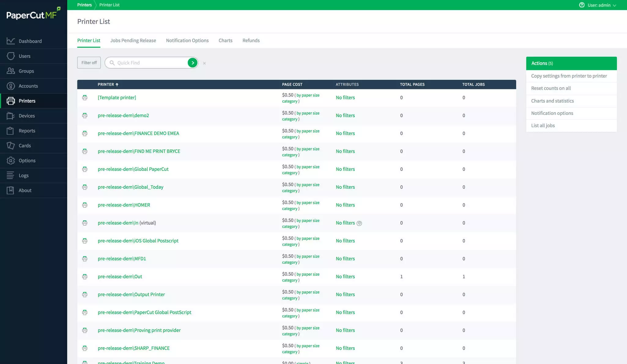Click the PAGE COST column header

tap(292, 84)
